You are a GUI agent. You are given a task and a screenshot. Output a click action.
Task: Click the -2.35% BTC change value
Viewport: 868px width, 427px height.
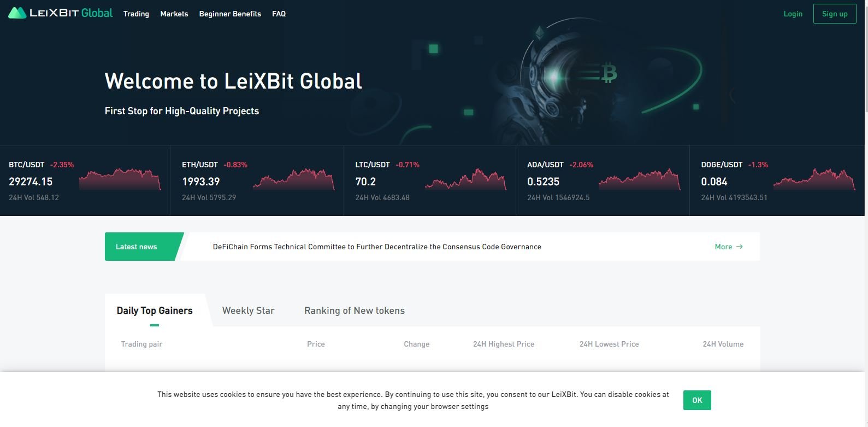(x=62, y=165)
